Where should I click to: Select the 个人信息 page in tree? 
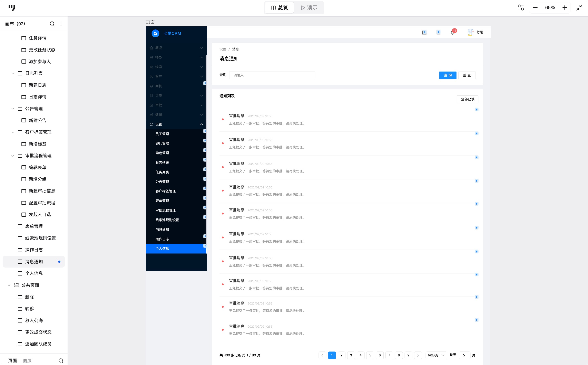34,273
